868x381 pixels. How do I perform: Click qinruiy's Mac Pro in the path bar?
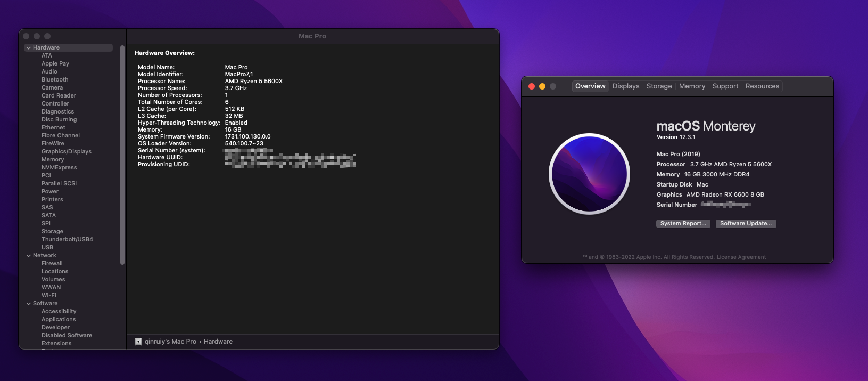point(170,342)
